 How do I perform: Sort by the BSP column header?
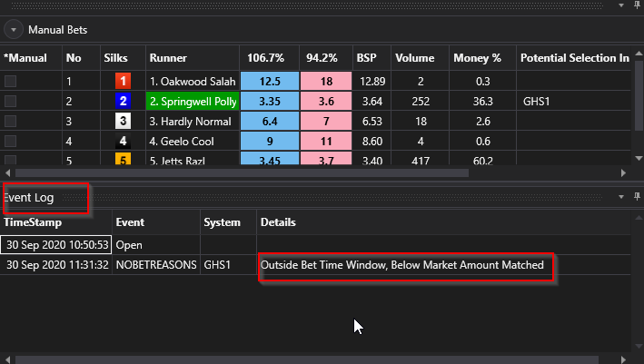pyautogui.click(x=372, y=58)
